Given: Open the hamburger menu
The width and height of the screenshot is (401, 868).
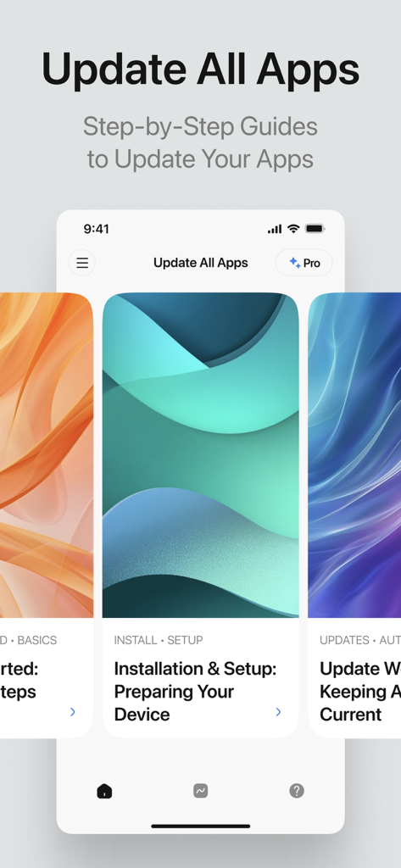Looking at the screenshot, I should click(x=82, y=263).
